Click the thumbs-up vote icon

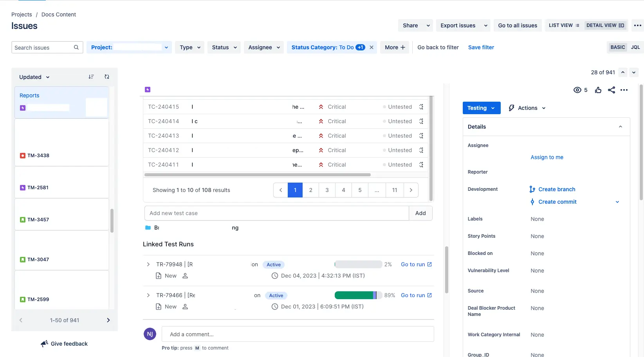click(598, 90)
